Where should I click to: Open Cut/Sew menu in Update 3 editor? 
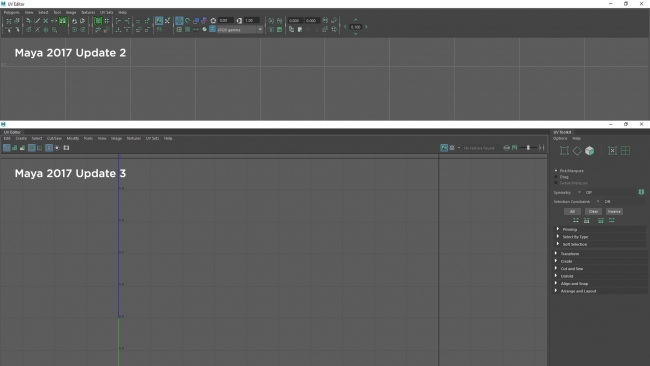coord(54,138)
